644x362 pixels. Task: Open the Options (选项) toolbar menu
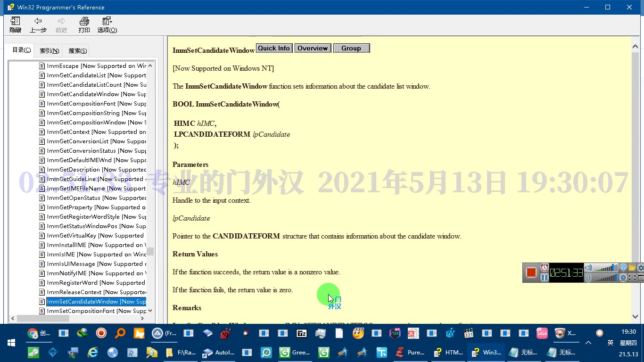coord(107,25)
